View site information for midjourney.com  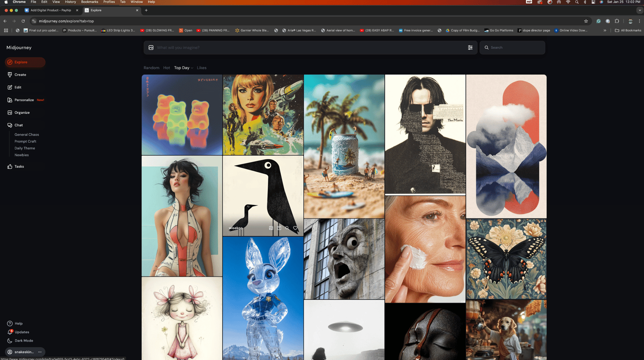coord(34,21)
